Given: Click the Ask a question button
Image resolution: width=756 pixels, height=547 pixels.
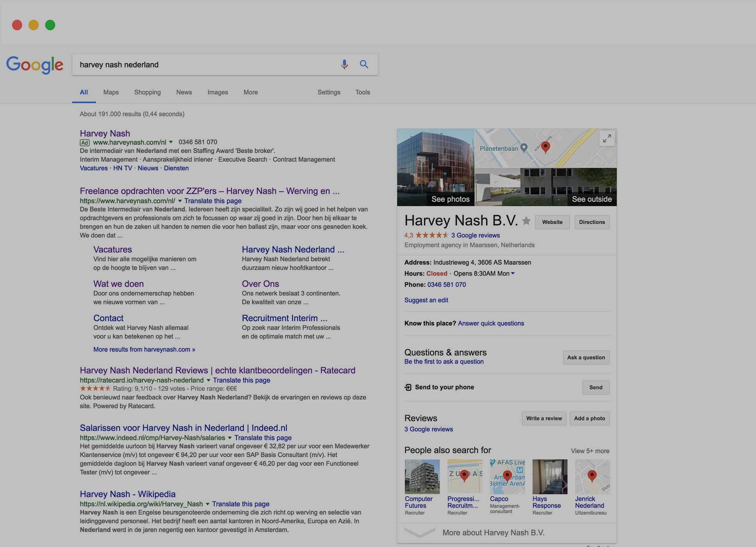Looking at the screenshot, I should pos(586,358).
